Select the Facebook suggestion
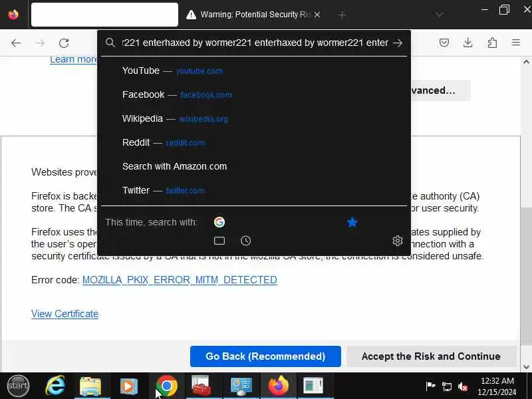The width and height of the screenshot is (532, 399). (x=254, y=94)
